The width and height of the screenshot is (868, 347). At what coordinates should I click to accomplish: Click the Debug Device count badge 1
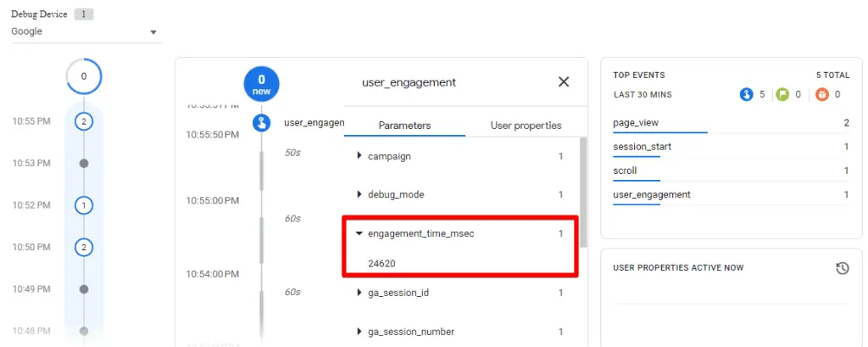click(84, 14)
